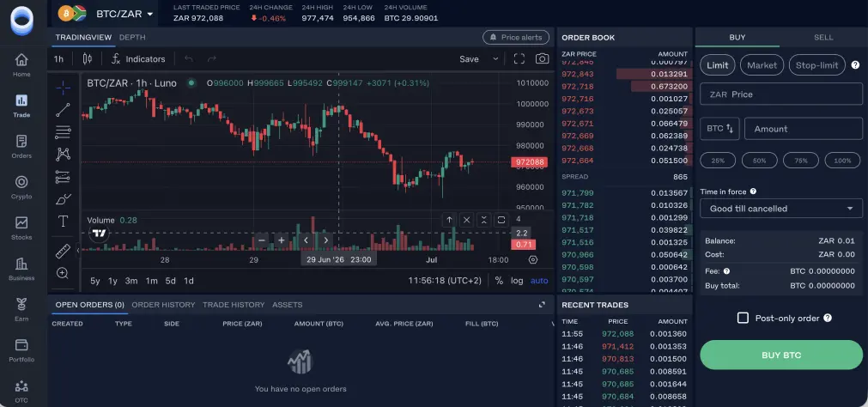Viewport: 868px width, 407px height.
Task: Select Limit order type
Action: pyautogui.click(x=718, y=65)
